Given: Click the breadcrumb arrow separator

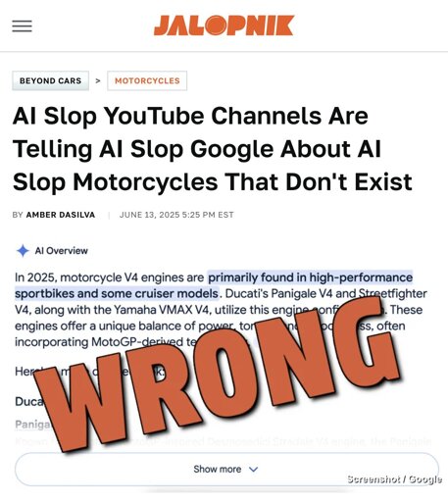Looking at the screenshot, I should click(x=98, y=80).
